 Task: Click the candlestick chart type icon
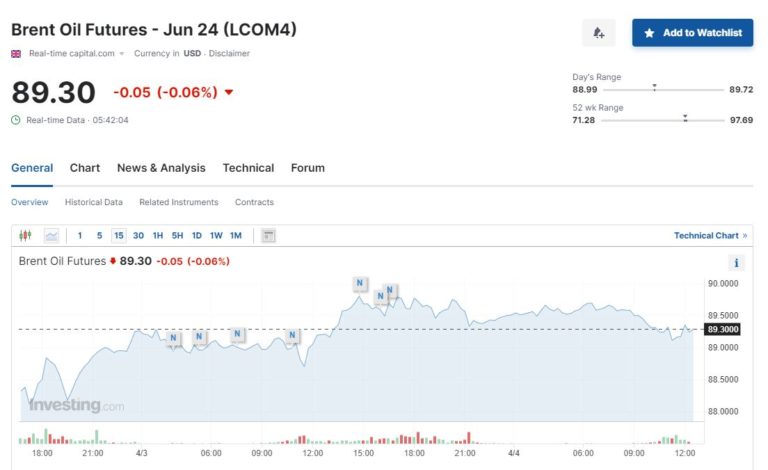[26, 236]
